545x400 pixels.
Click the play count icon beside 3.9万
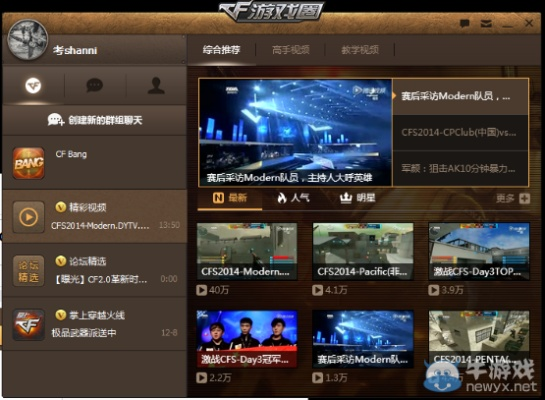[433, 290]
